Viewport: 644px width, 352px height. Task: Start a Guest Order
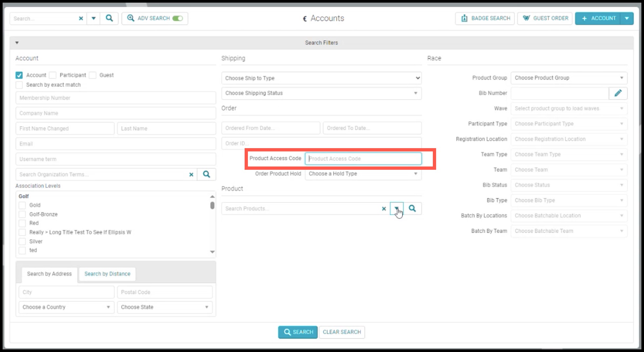545,18
